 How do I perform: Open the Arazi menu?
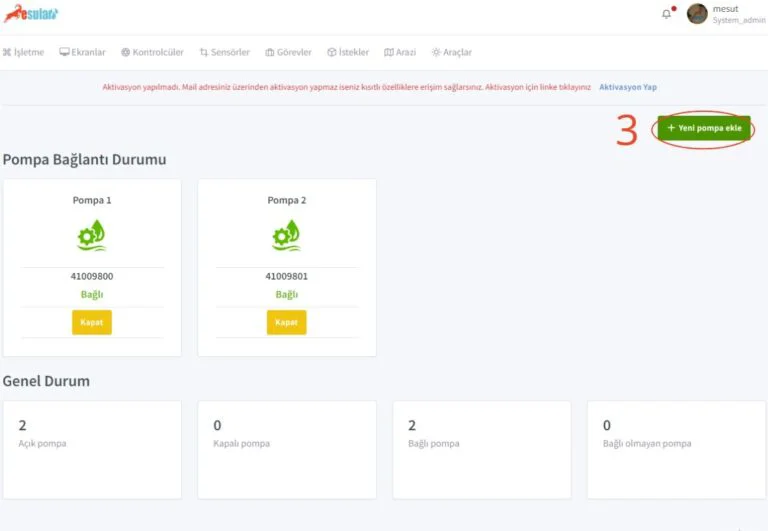tap(400, 52)
